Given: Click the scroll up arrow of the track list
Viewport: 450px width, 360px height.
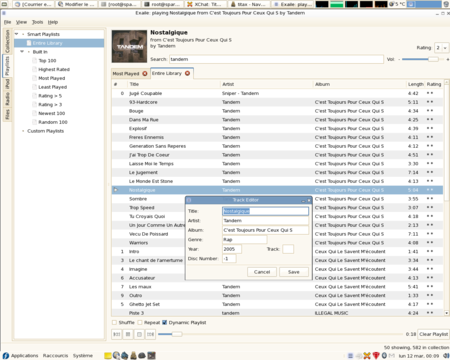Looking at the screenshot, I should 447,82.
